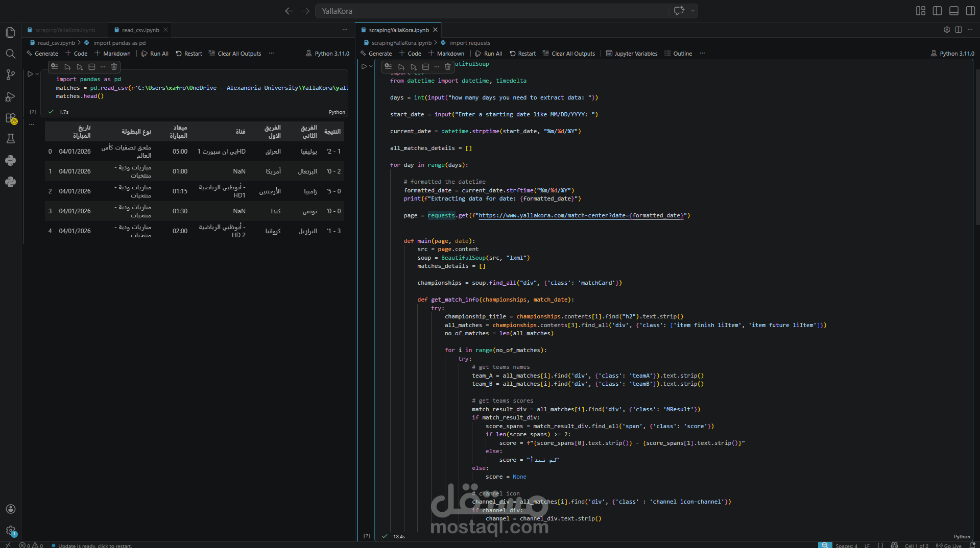Open the yallakora.com match-center URL link
The image size is (980, 548).
581,216
